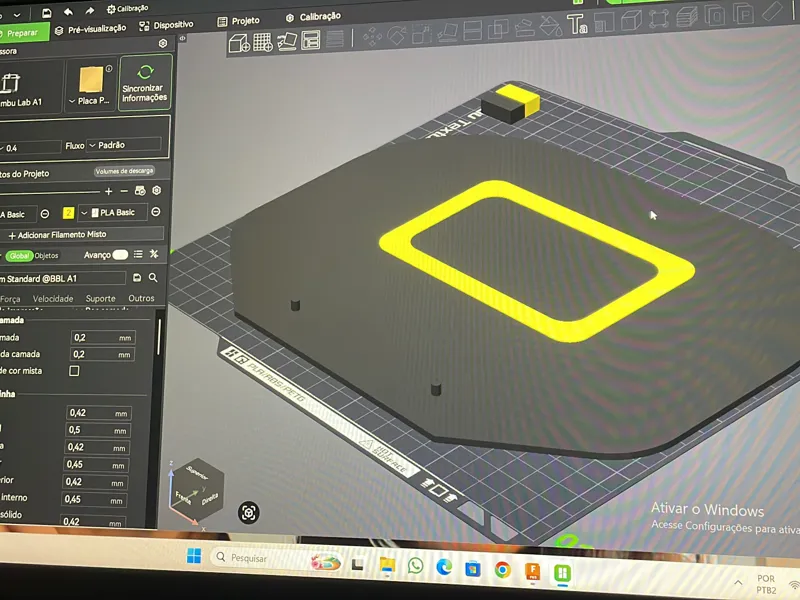
Task: Open WhatsApp from the taskbar
Action: 415,566
